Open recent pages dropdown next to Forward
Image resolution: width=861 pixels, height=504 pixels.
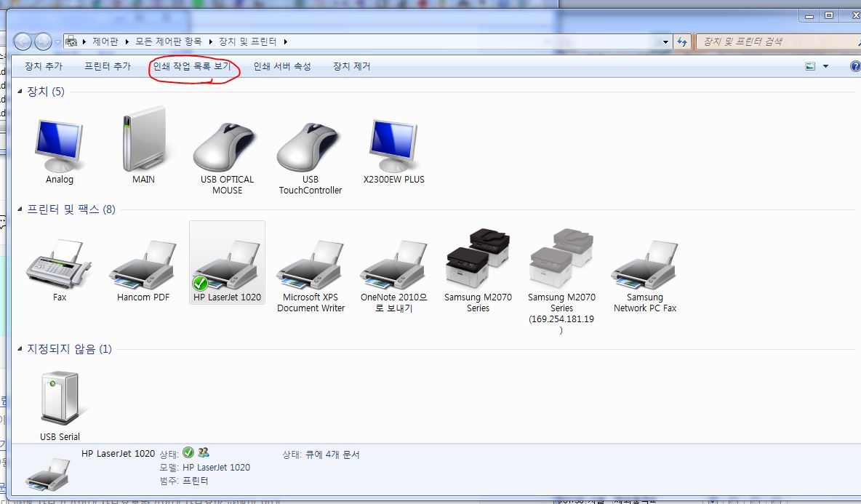click(x=57, y=41)
